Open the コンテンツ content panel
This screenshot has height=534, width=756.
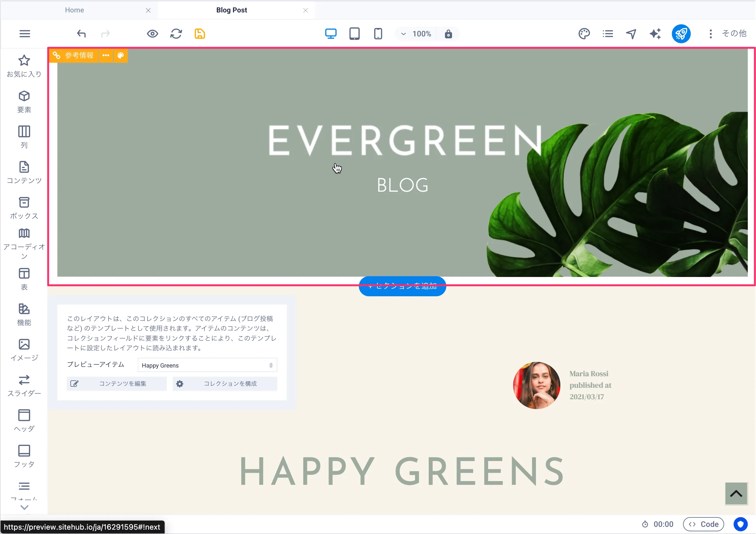pyautogui.click(x=24, y=173)
